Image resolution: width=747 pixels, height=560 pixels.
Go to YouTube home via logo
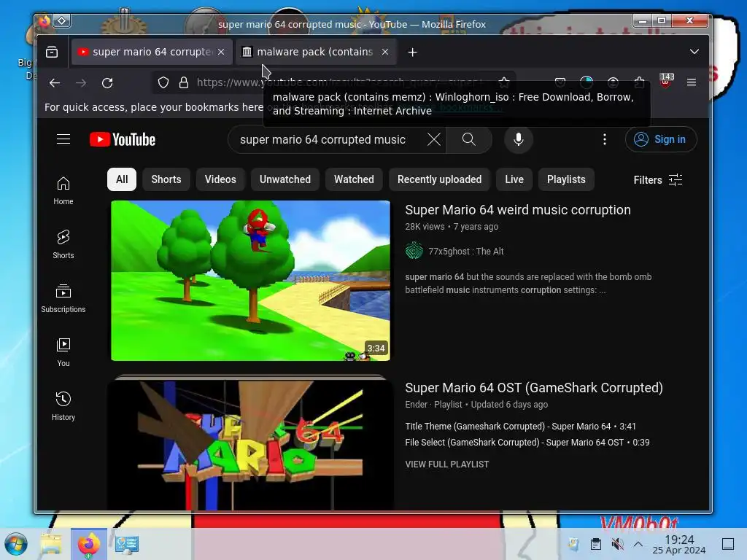(x=123, y=139)
